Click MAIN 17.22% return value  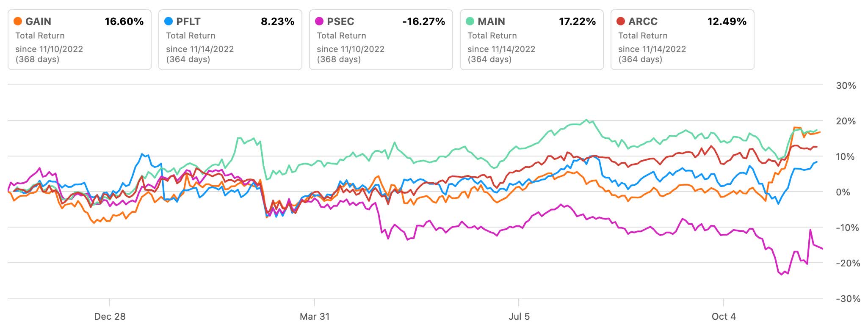pyautogui.click(x=577, y=21)
